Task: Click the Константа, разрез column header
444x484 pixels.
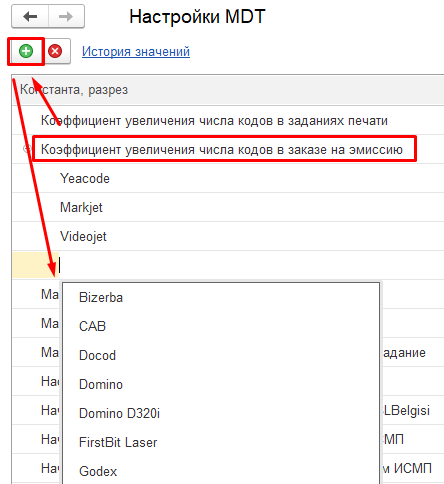Action: pos(228,90)
